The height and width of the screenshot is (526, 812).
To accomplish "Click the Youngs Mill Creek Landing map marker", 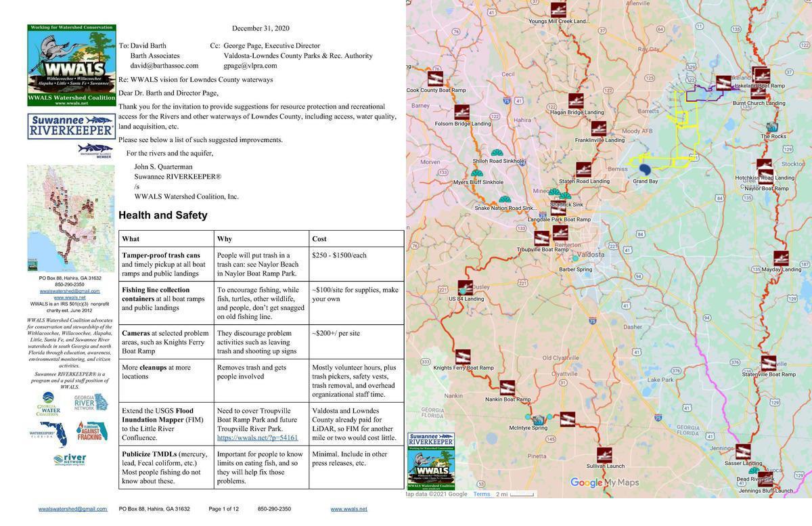I will point(558,9).
